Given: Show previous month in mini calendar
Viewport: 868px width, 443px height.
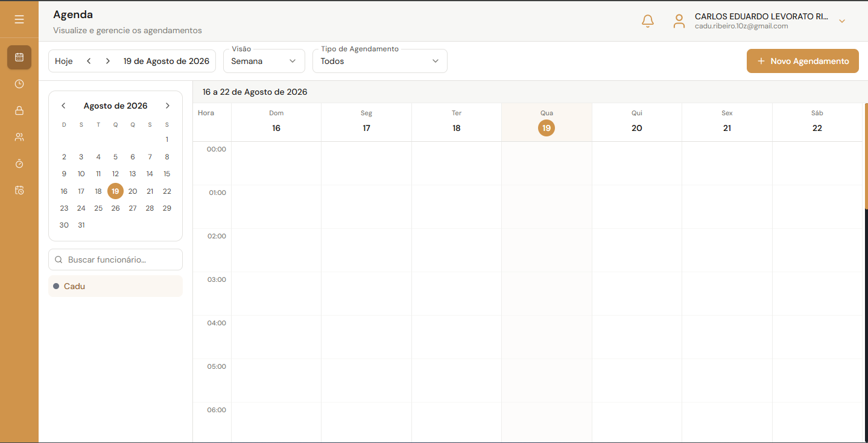Looking at the screenshot, I should coord(63,106).
